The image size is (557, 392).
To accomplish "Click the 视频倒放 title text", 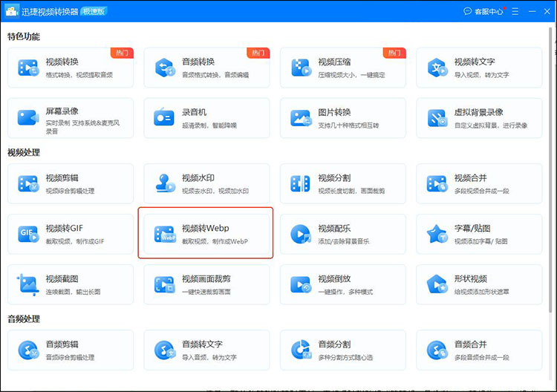I will (334, 279).
